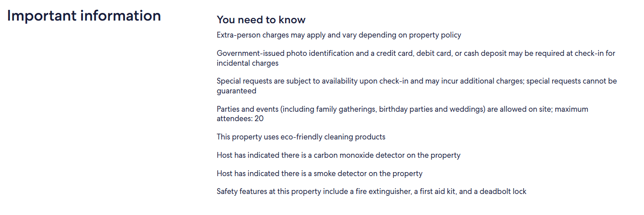Click the phrase deadbolt lock

coord(503,191)
